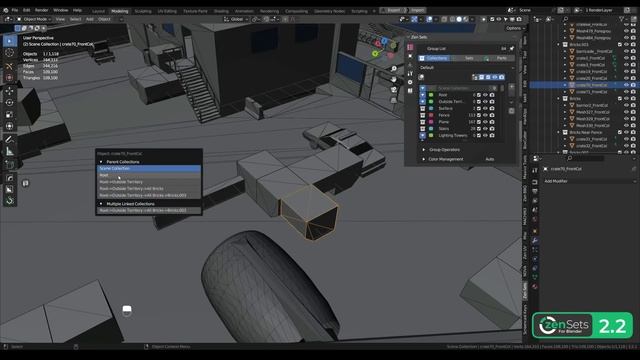Toggle exclude checkbox for Surface group
640x360 pixels.
(479, 109)
